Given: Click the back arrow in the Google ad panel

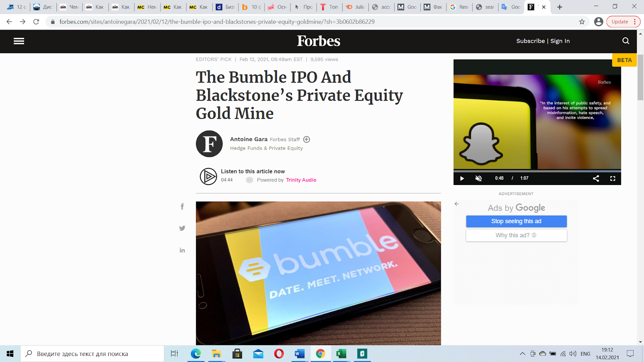Looking at the screenshot, I should coord(457,204).
